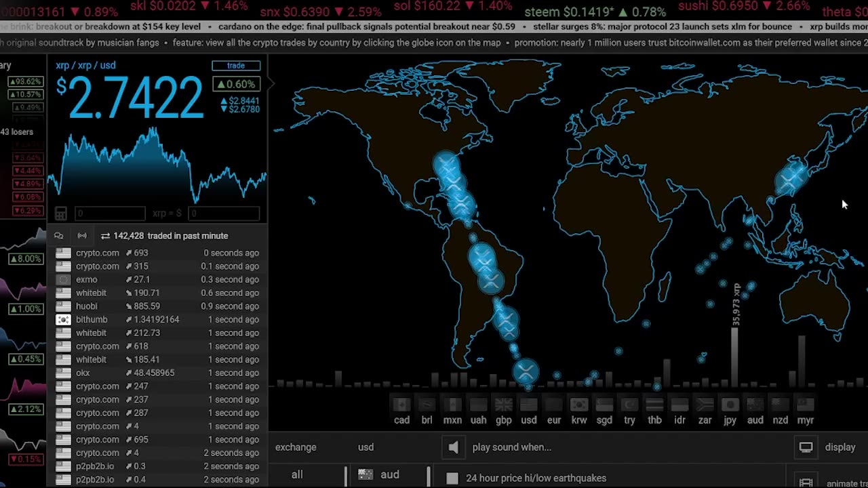Click the swap arrows icon beside traded count
Image resolution: width=868 pixels, height=488 pixels.
[x=105, y=236]
